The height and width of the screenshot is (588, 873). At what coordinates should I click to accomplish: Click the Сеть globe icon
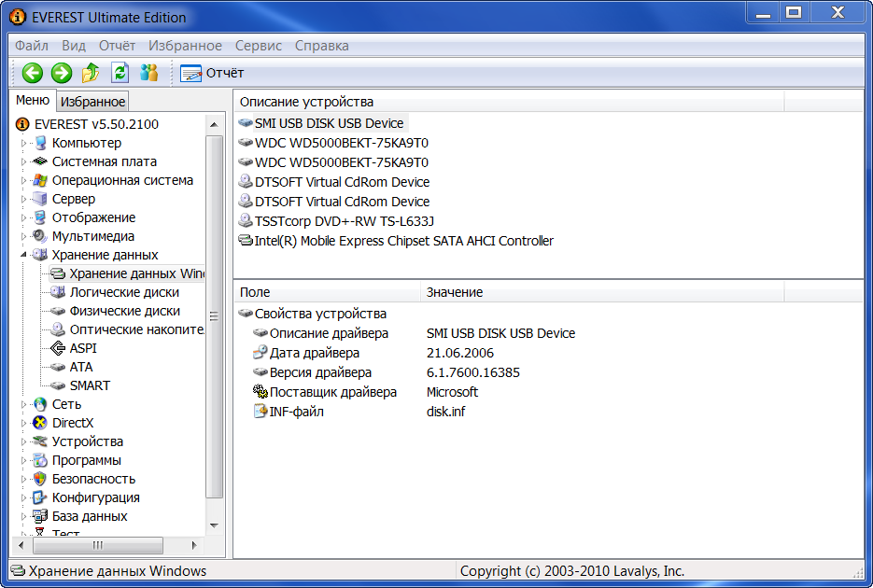[x=40, y=404]
